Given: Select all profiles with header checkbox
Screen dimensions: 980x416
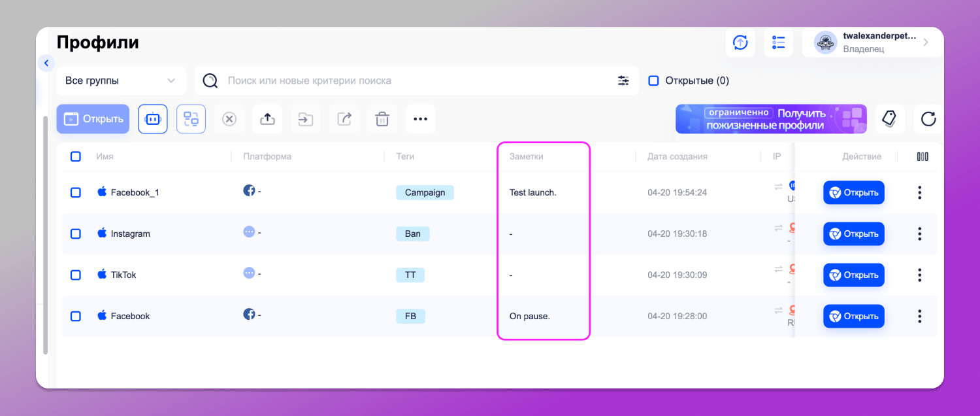Looking at the screenshot, I should [x=76, y=157].
